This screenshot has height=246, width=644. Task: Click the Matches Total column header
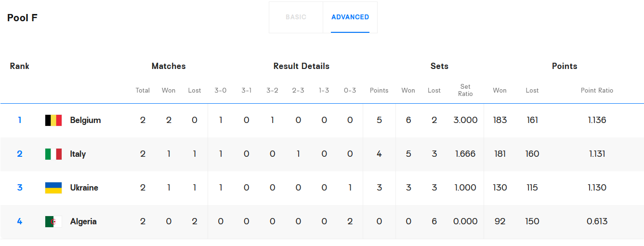[x=143, y=90]
